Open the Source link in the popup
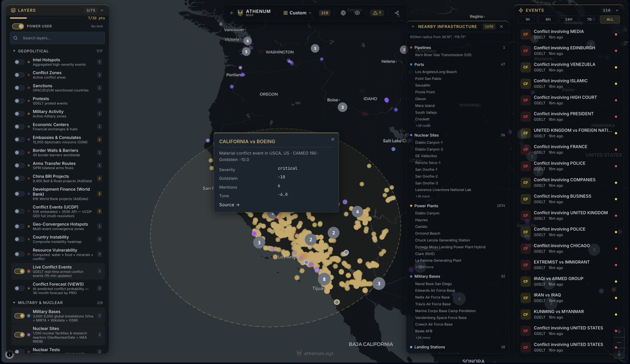The height and width of the screenshot is (364, 630). [x=229, y=205]
